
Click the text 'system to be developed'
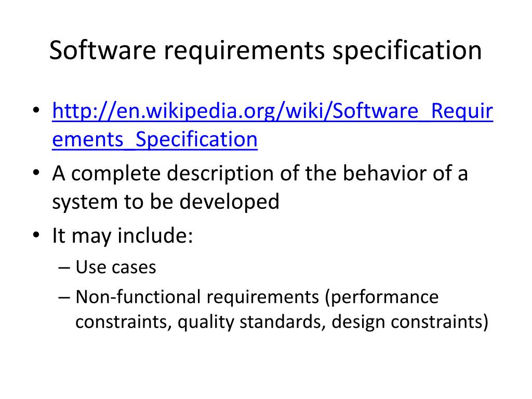[166, 202]
